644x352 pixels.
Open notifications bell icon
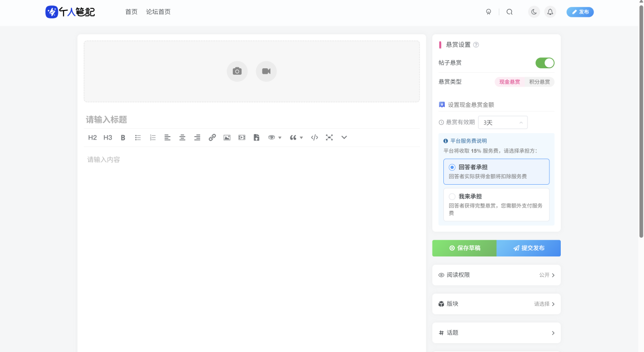coord(550,12)
